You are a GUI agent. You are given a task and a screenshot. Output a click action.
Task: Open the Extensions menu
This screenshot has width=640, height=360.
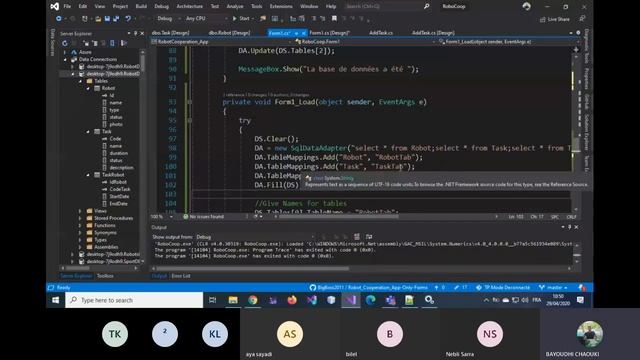click(281, 6)
